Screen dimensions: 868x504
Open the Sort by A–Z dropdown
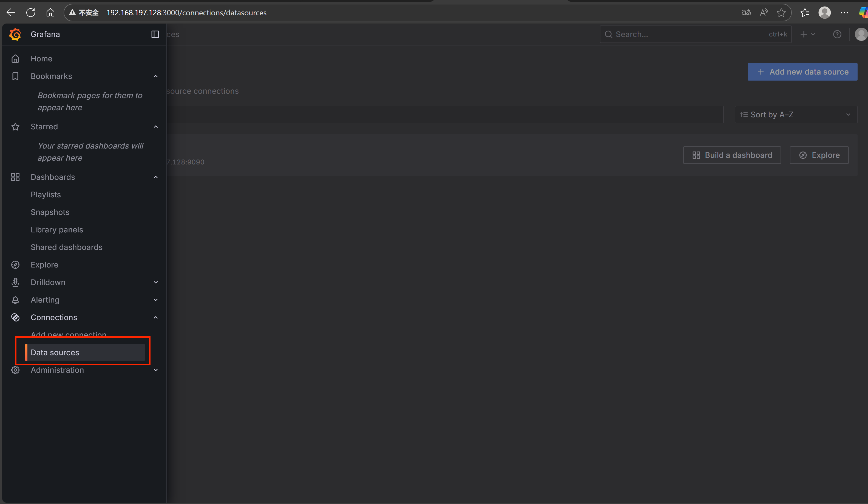coord(796,115)
